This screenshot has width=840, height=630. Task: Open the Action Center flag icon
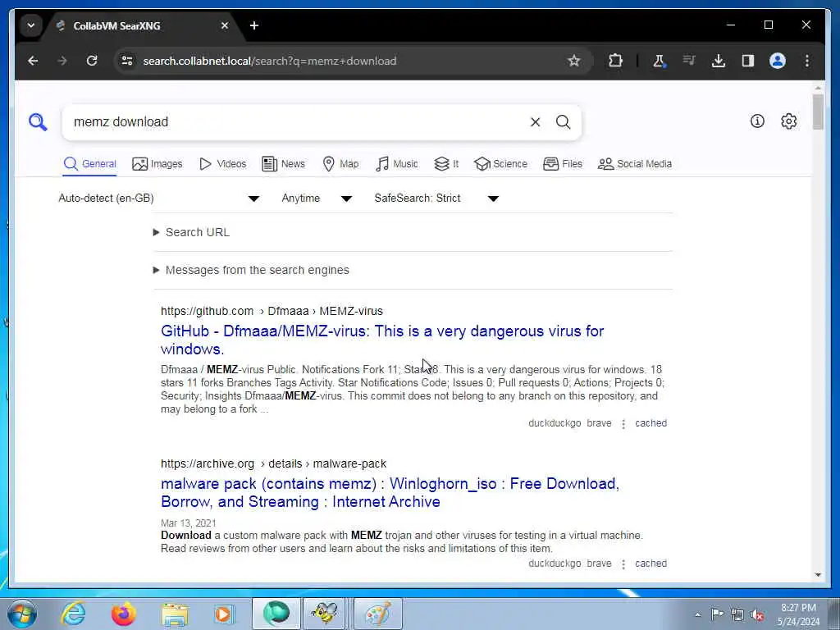point(717,614)
